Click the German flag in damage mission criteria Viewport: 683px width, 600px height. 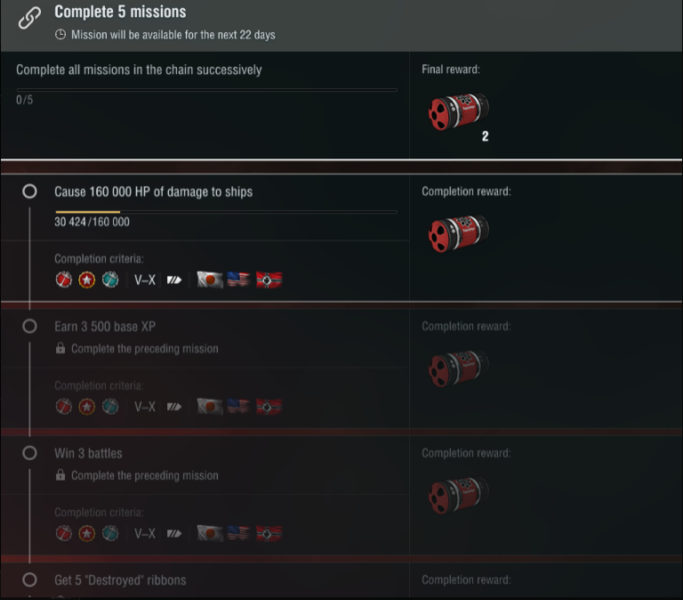click(x=269, y=280)
